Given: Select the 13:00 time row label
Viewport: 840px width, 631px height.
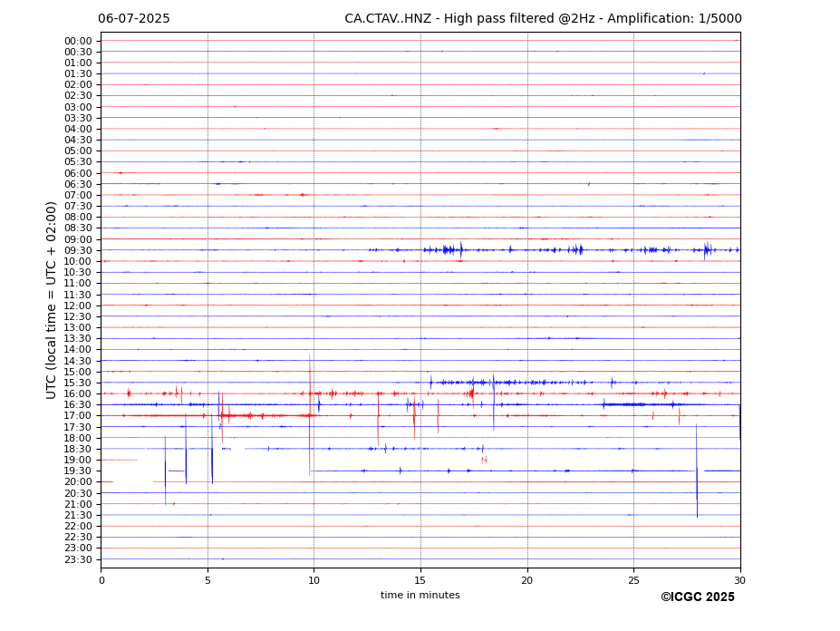Looking at the screenshot, I should click(x=78, y=327).
